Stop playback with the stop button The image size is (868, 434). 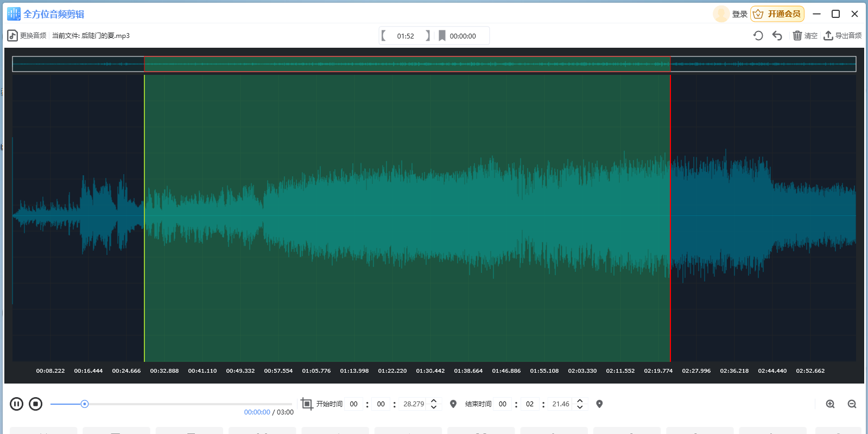click(36, 404)
